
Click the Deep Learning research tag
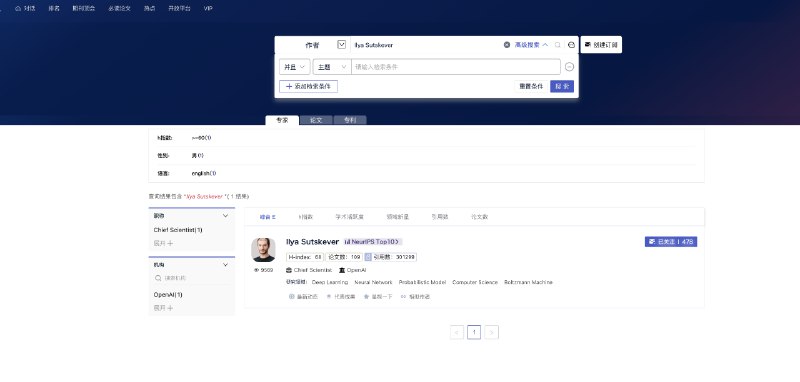click(x=330, y=282)
